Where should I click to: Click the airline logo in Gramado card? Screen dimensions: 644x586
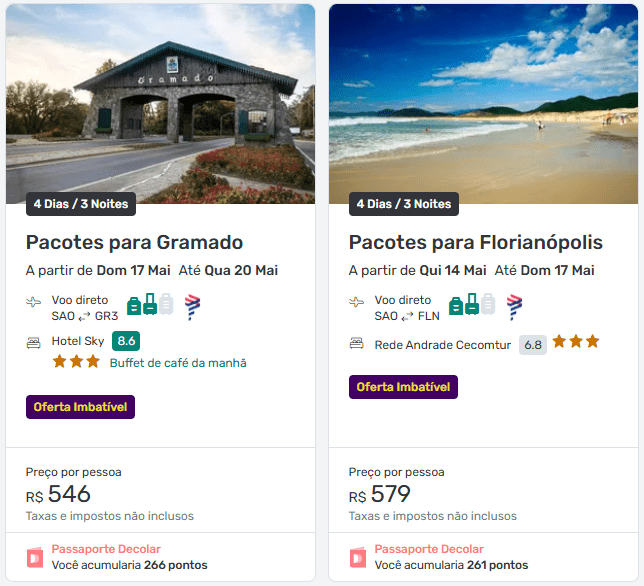[x=193, y=305]
